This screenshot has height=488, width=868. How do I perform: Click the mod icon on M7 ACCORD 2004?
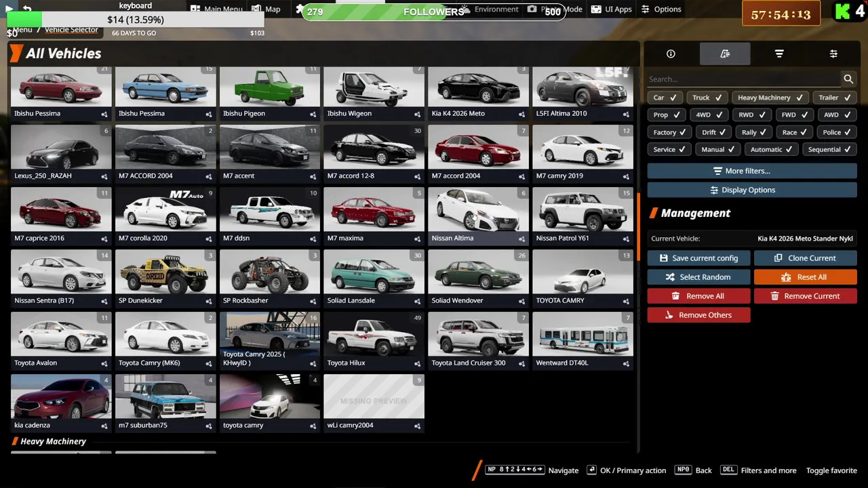coord(208,176)
